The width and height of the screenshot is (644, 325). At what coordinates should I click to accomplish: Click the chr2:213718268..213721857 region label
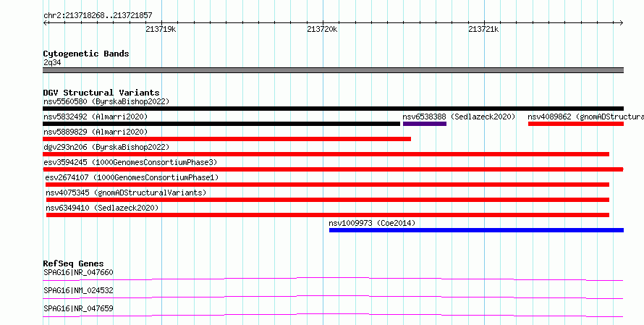point(98,16)
